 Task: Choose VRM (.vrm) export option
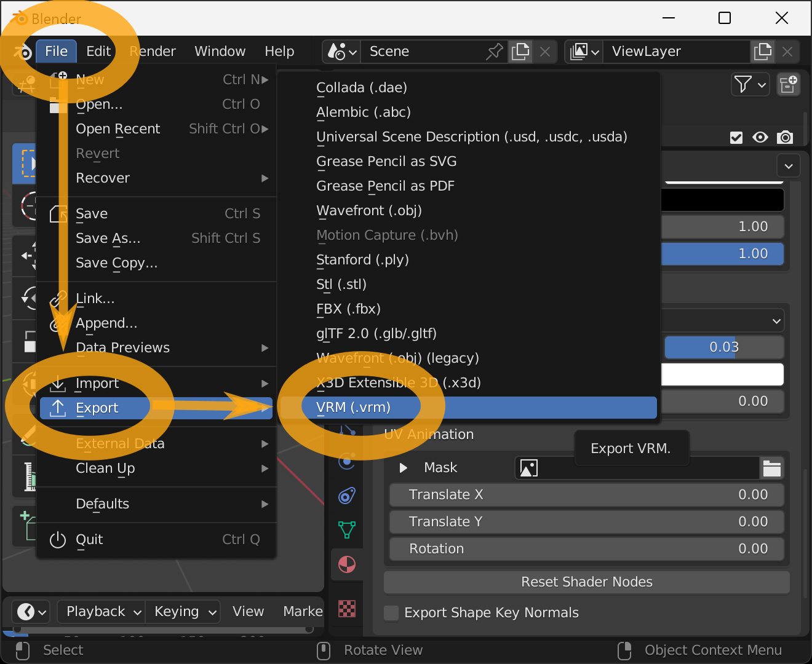click(468, 408)
